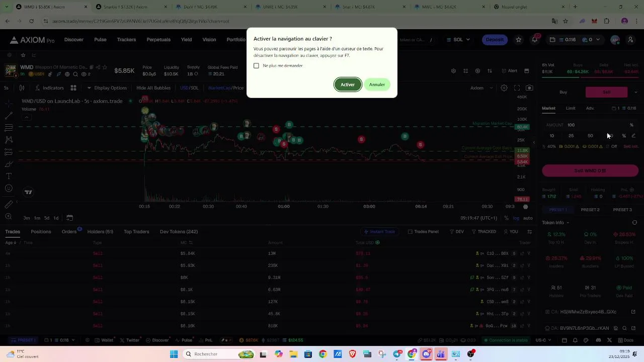644x362 pixels.
Task: Toggle the log scale option
Action: 516,218
